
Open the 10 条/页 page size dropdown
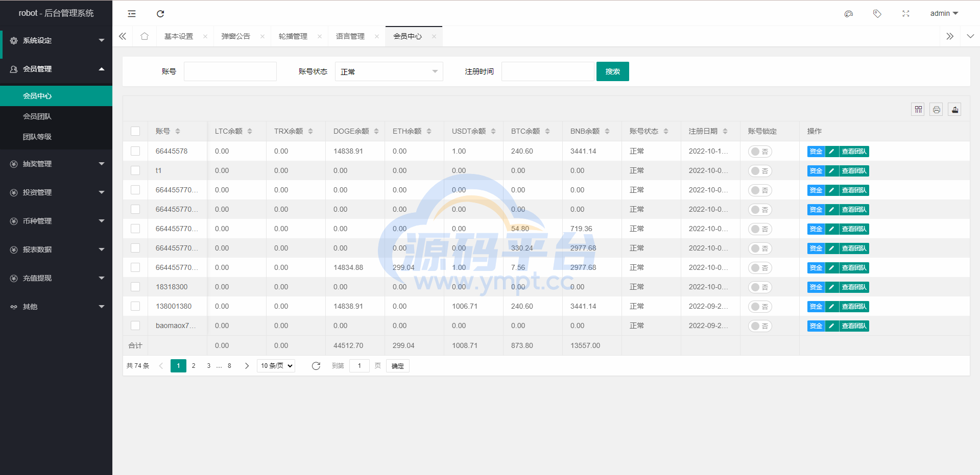point(276,366)
